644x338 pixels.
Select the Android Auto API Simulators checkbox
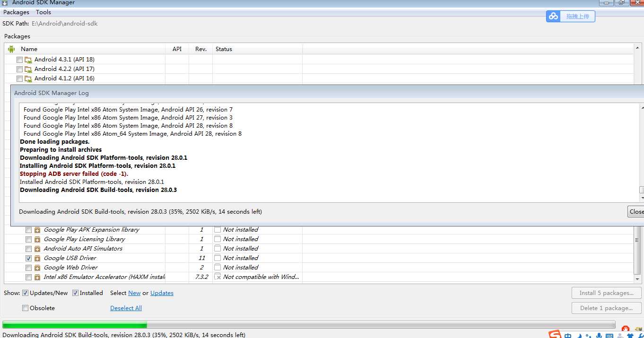[x=28, y=249]
